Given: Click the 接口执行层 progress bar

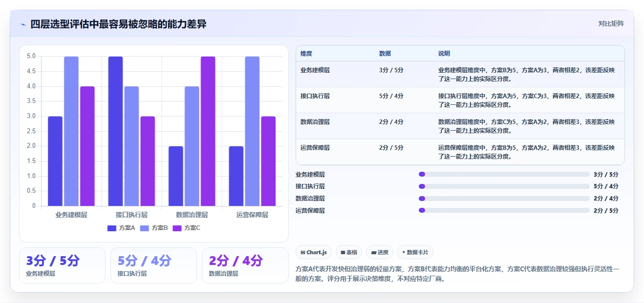Looking at the screenshot, I should pos(504,186).
